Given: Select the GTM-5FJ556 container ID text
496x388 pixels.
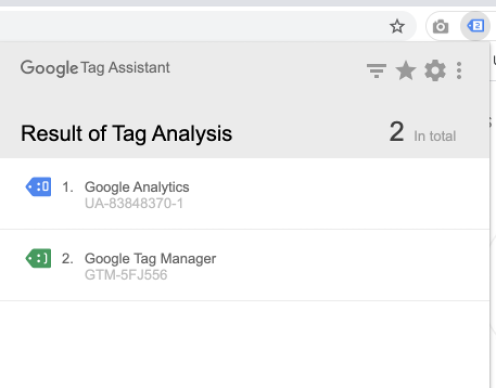Looking at the screenshot, I should point(126,275).
